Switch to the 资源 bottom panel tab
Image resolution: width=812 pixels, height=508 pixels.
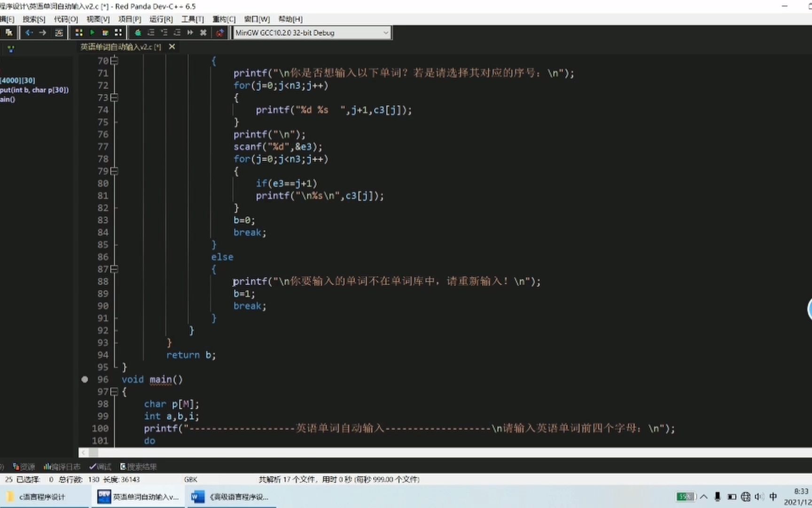pos(24,467)
